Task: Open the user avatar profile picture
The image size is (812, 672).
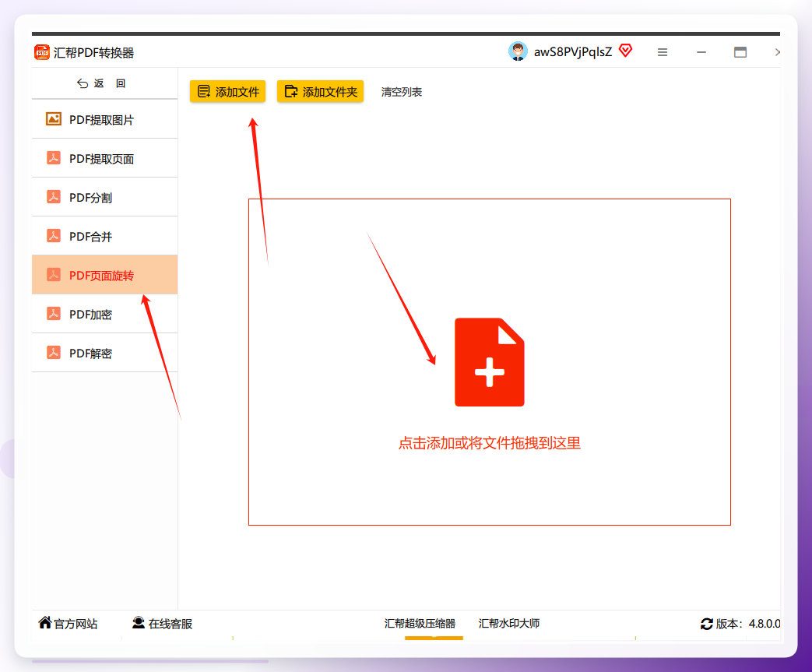Action: 518,51
